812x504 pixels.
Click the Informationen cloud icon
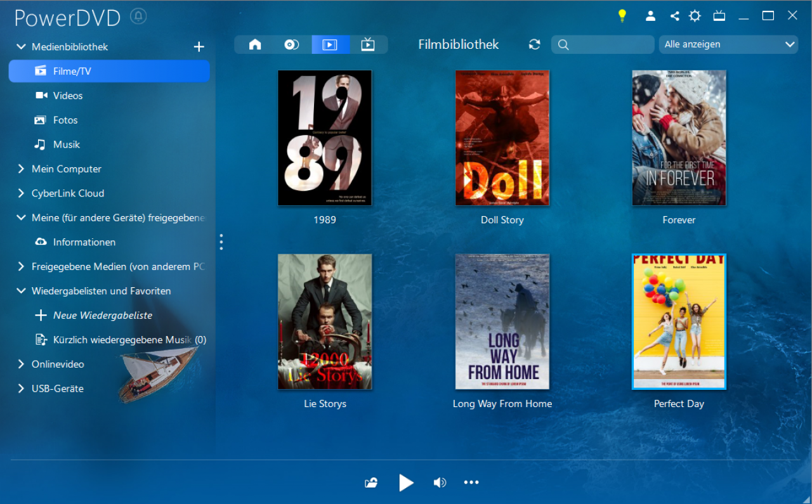coord(41,242)
